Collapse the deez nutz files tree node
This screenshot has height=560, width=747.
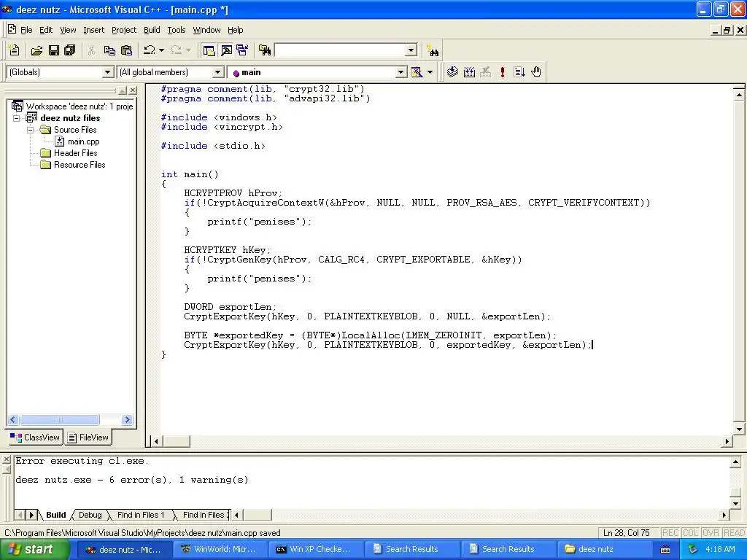pyautogui.click(x=17, y=118)
